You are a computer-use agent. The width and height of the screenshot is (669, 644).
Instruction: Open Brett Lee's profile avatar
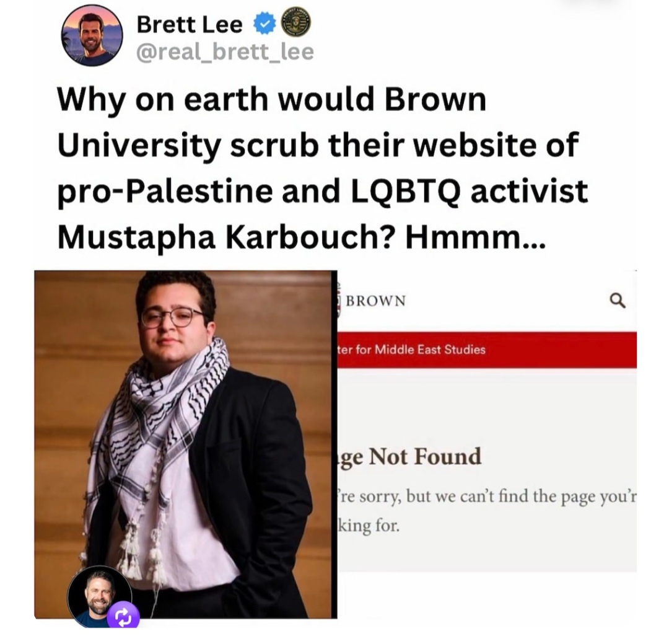[x=92, y=36]
